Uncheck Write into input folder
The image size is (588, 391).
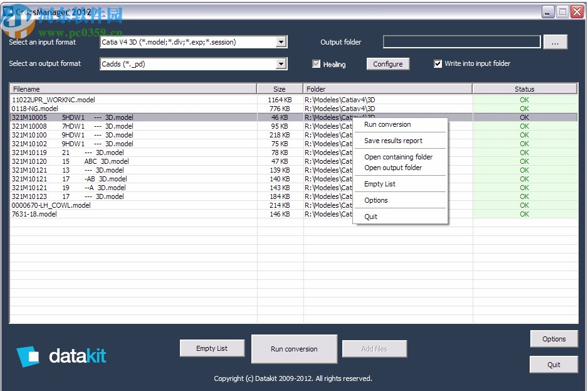pos(437,63)
